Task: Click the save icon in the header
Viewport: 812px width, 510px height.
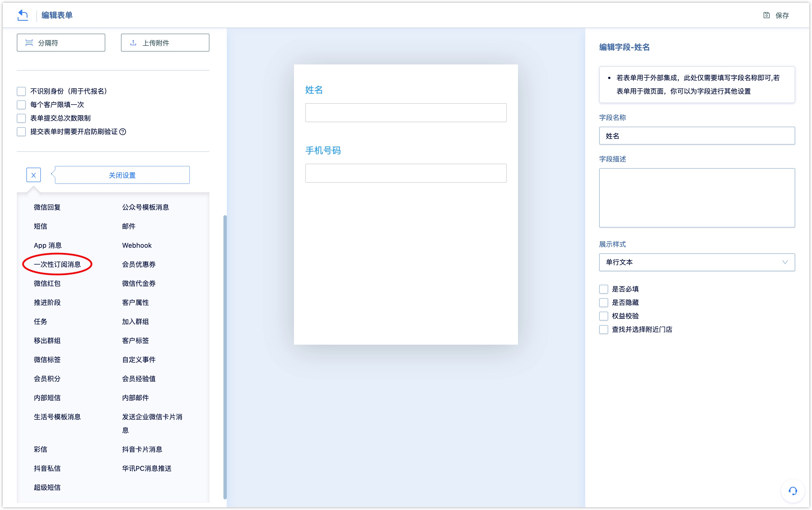Action: (x=766, y=15)
